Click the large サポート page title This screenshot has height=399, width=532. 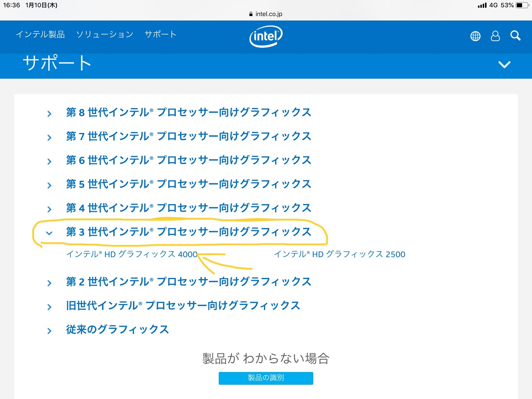coord(57,63)
